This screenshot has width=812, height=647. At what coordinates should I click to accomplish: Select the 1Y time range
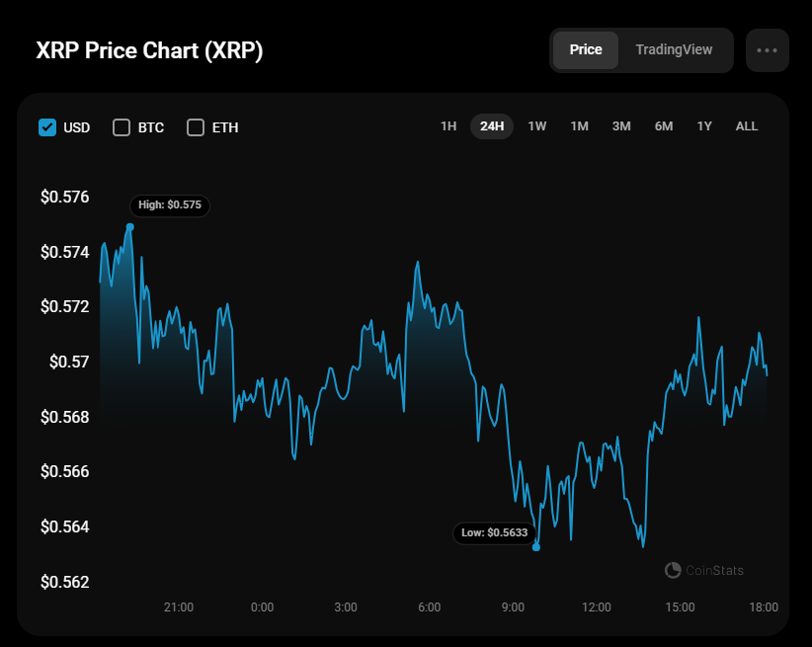click(x=704, y=126)
